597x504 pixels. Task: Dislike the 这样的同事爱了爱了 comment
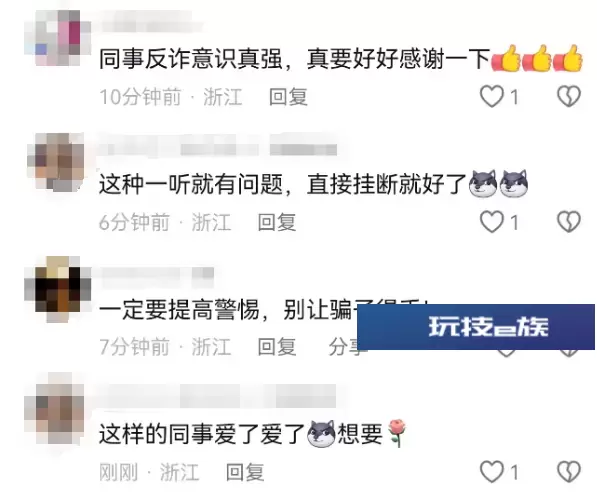(569, 472)
